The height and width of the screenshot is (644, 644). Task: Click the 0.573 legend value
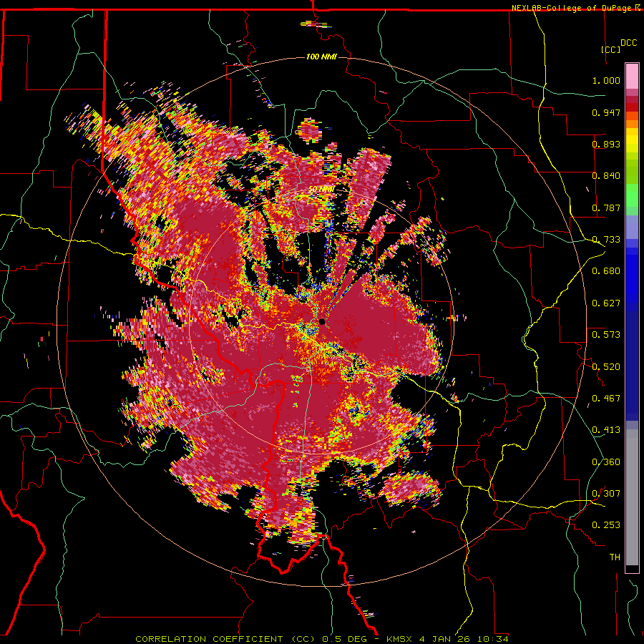[x=606, y=335]
